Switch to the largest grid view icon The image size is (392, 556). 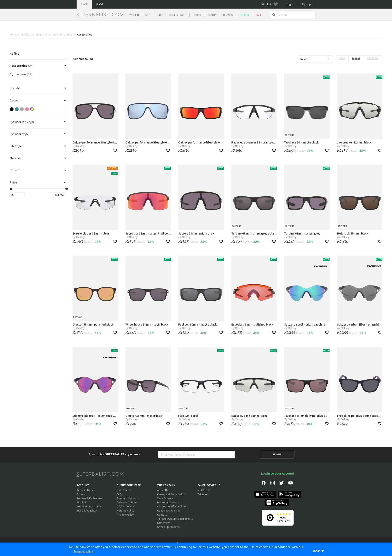(x=342, y=59)
